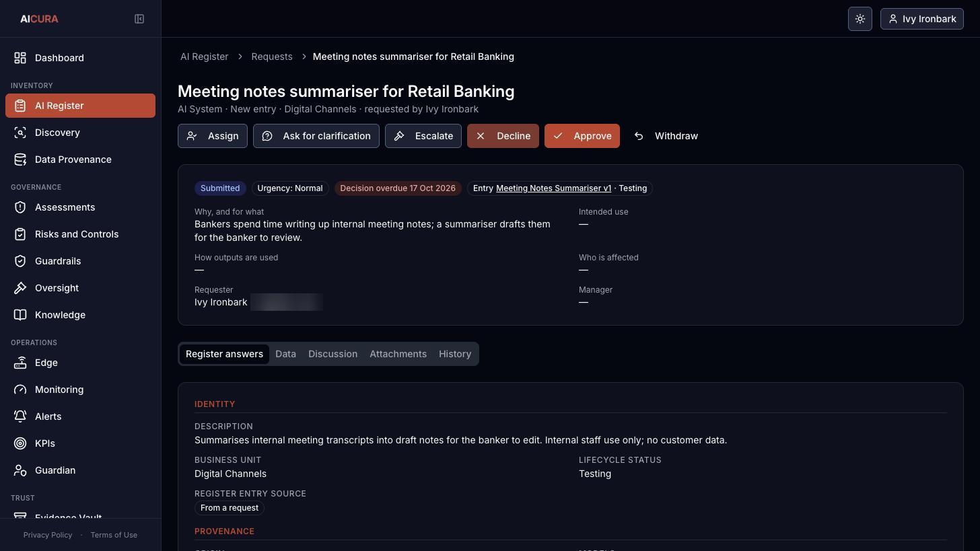The width and height of the screenshot is (980, 551).
Task: Open Knowledge in the sidebar
Action: point(80,315)
